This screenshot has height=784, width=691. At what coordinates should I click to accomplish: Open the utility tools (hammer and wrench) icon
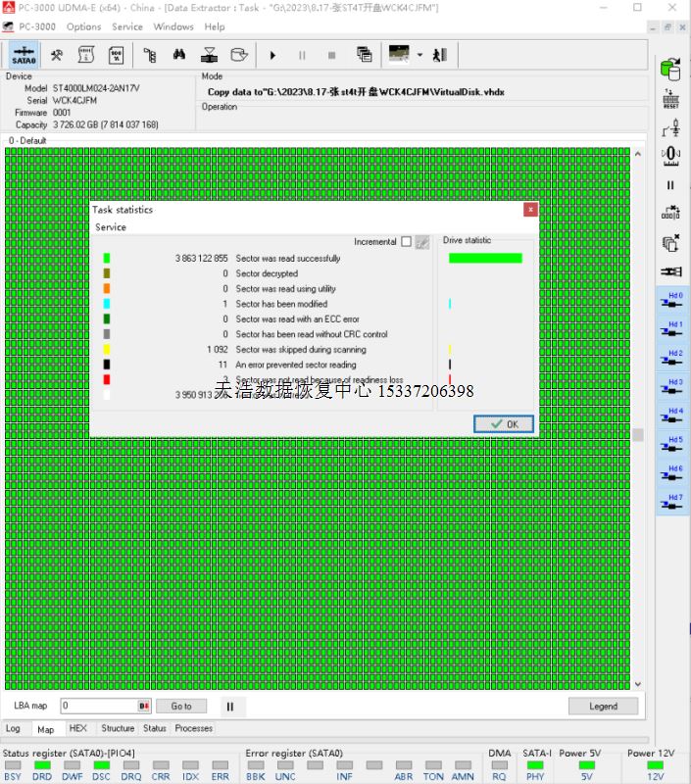(57, 55)
